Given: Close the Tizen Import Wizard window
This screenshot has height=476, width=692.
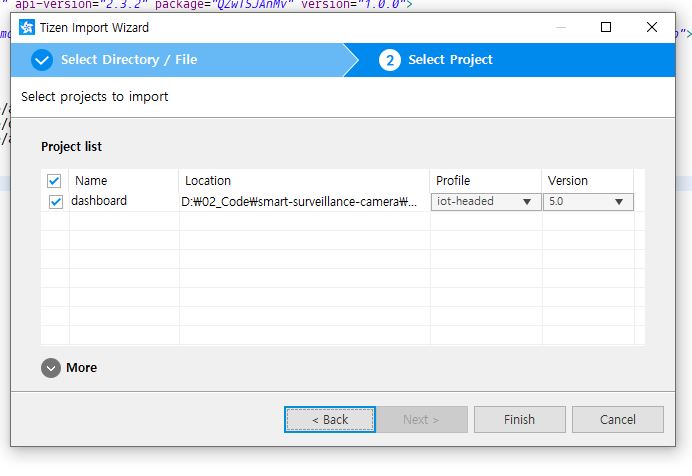Looking at the screenshot, I should pyautogui.click(x=651, y=27).
